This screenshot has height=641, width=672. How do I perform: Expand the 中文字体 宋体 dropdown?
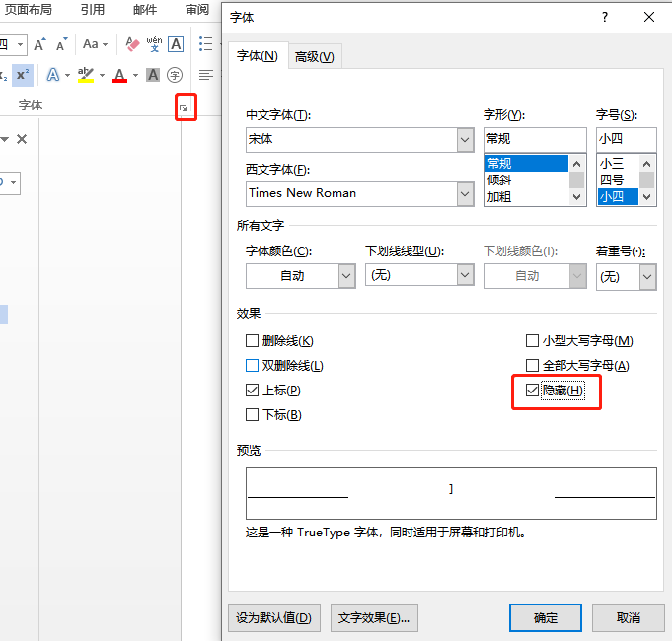click(465, 140)
